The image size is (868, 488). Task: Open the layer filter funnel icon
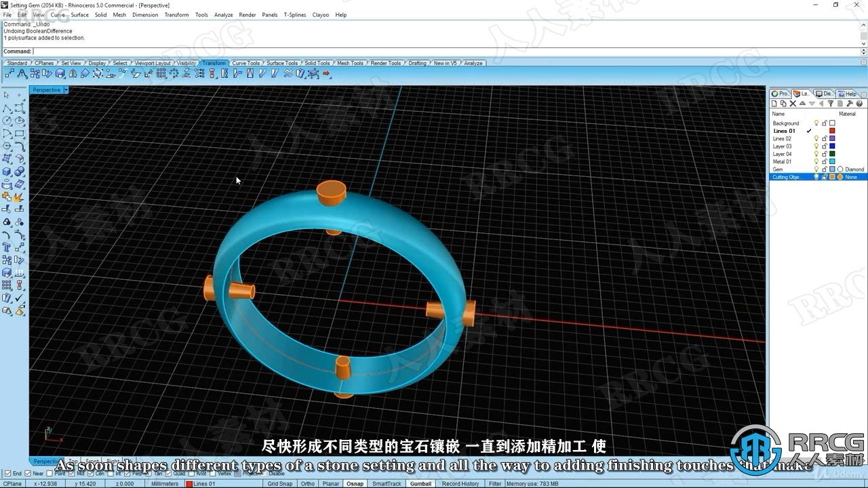[x=831, y=104]
